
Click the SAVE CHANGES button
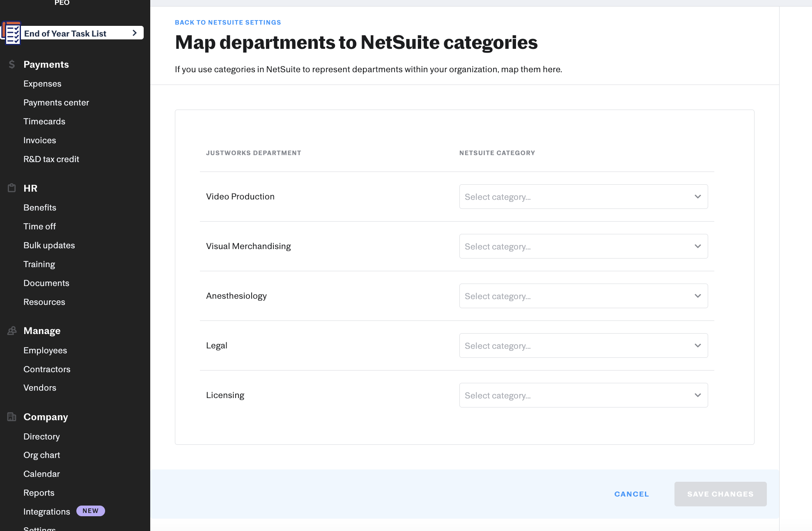click(x=720, y=494)
